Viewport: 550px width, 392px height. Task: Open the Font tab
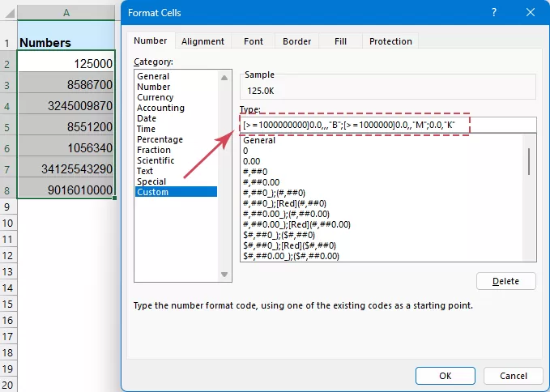click(x=254, y=41)
